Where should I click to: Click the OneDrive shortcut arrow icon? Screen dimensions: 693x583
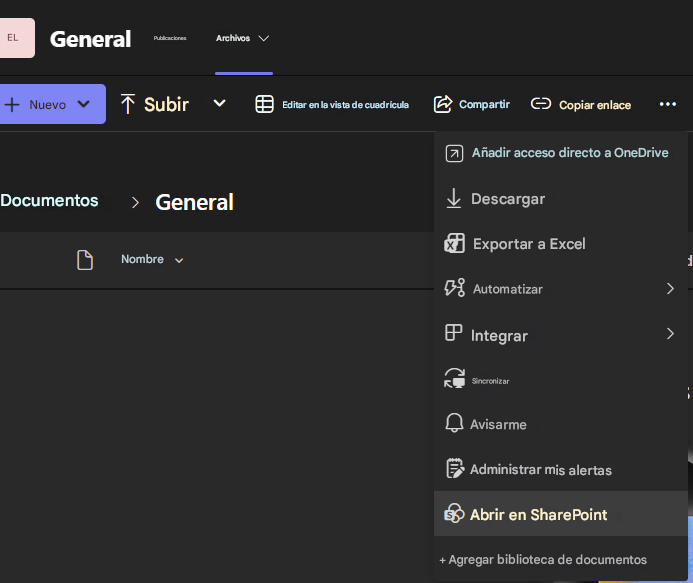[454, 153]
